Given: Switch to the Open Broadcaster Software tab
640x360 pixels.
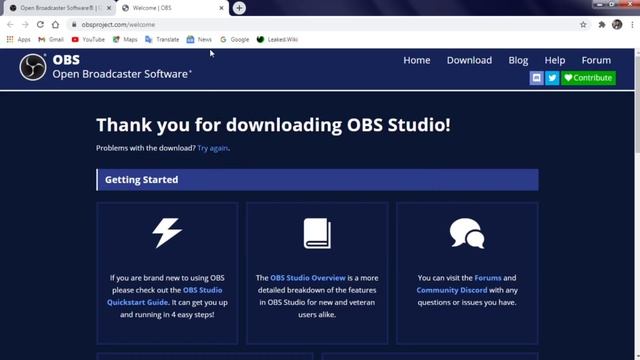Looking at the screenshot, I should tap(60, 8).
